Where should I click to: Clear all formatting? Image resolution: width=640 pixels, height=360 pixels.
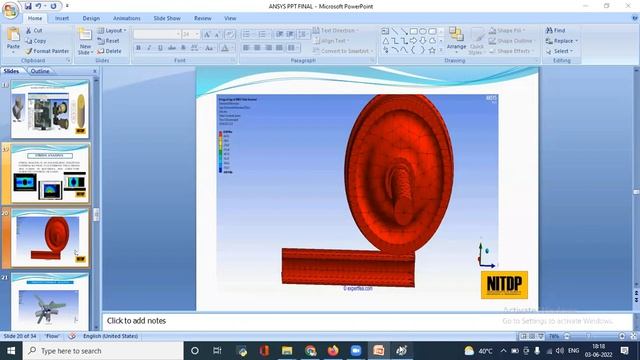pyautogui.click(x=230, y=34)
